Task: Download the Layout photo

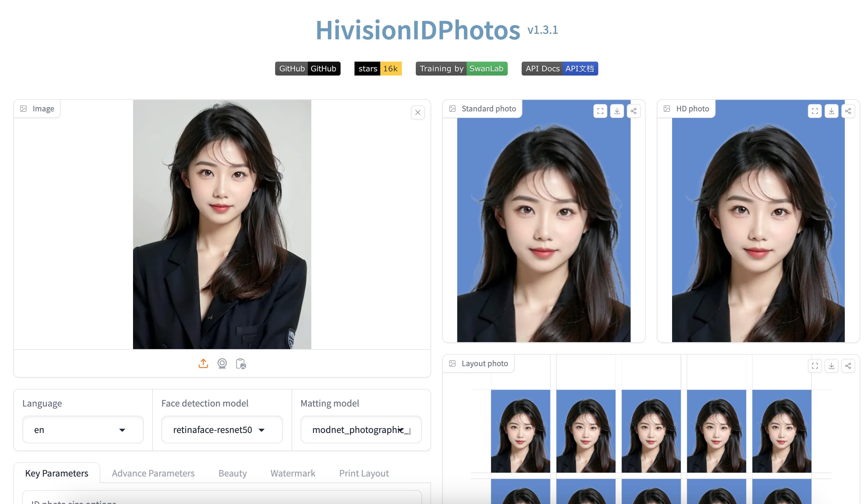Action: (832, 366)
